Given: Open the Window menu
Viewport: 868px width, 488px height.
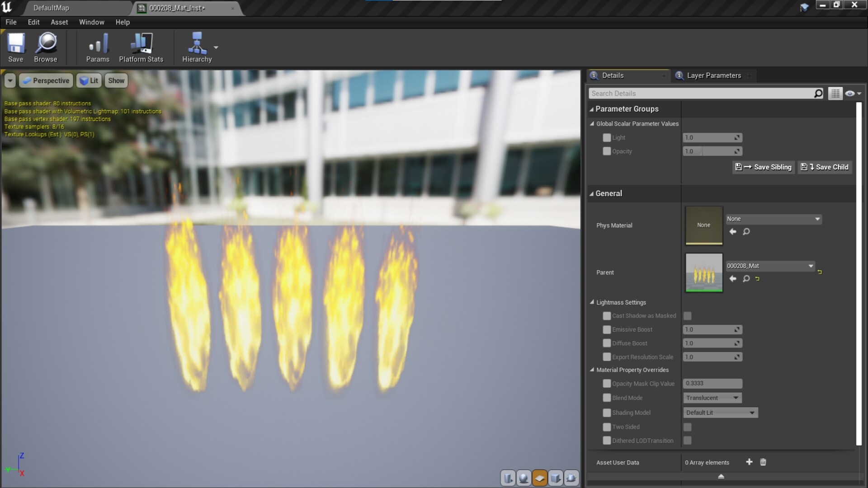Looking at the screenshot, I should pyautogui.click(x=91, y=22).
